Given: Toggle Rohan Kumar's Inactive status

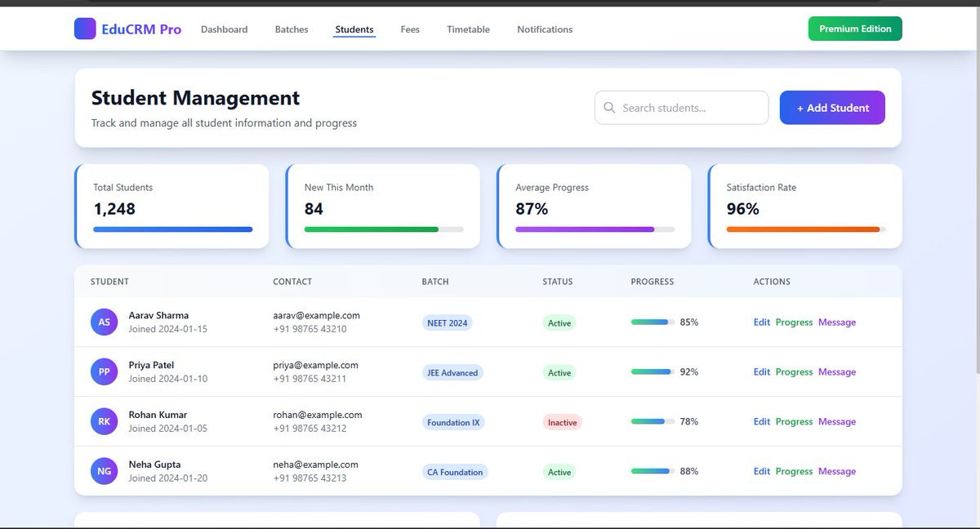Looking at the screenshot, I should coord(562,422).
